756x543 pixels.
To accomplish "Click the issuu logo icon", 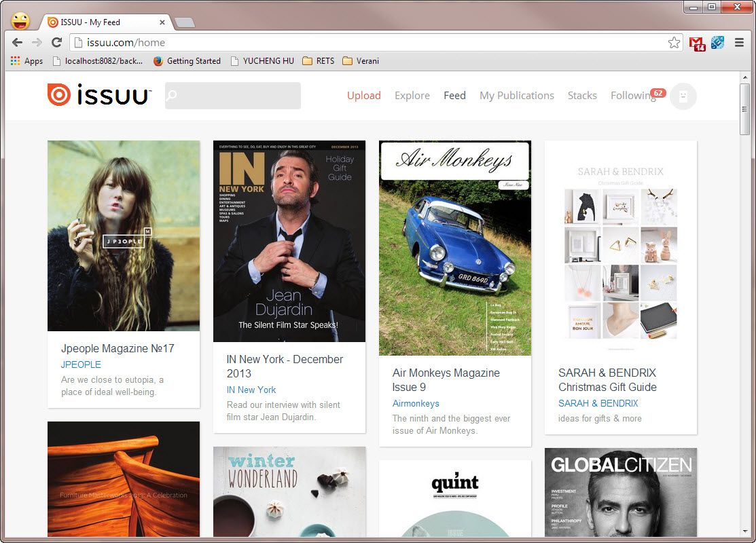I will coord(58,95).
